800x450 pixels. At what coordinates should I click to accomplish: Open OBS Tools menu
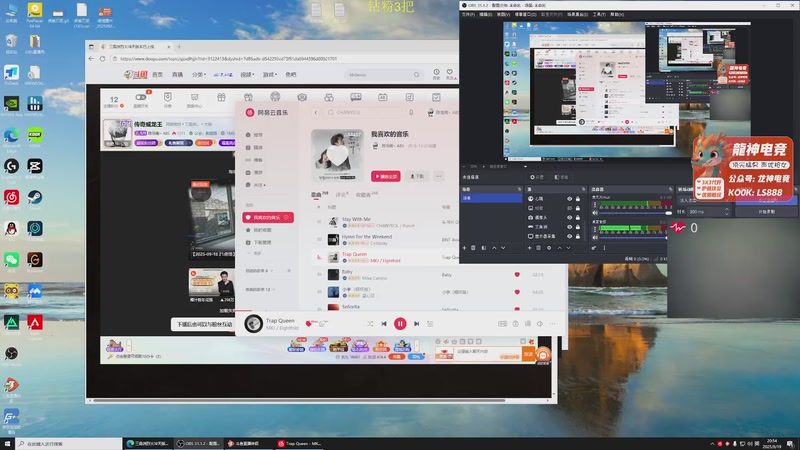[x=599, y=14]
